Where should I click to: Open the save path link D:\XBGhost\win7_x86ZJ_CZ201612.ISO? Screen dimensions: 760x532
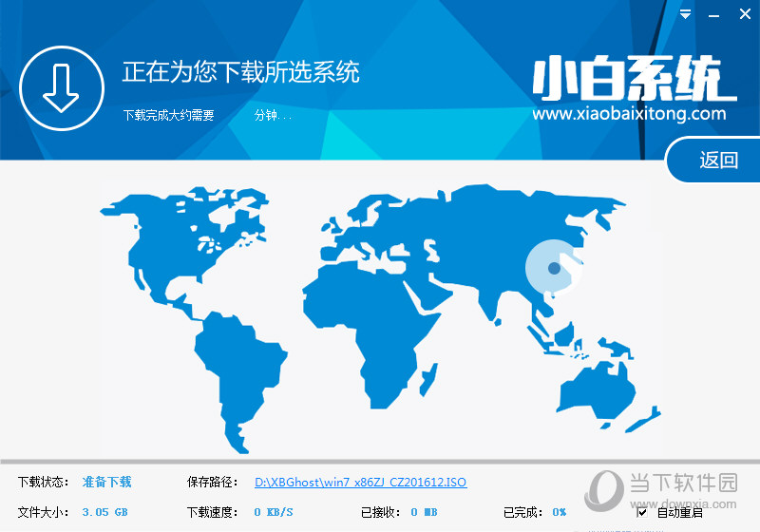tap(361, 482)
